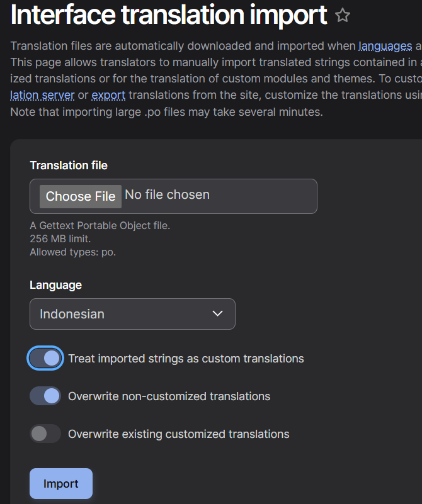Click the chevron on the Language selector
The width and height of the screenshot is (422, 504).
click(217, 313)
